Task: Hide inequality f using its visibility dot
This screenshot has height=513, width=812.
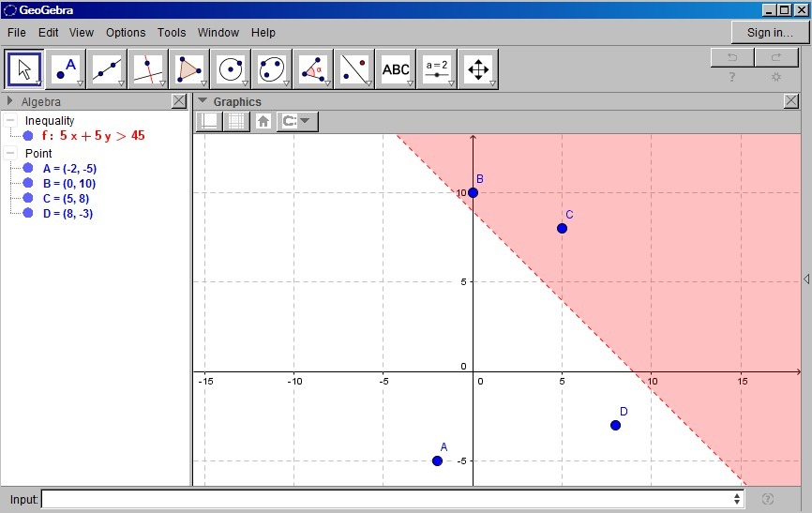Action: [28, 136]
